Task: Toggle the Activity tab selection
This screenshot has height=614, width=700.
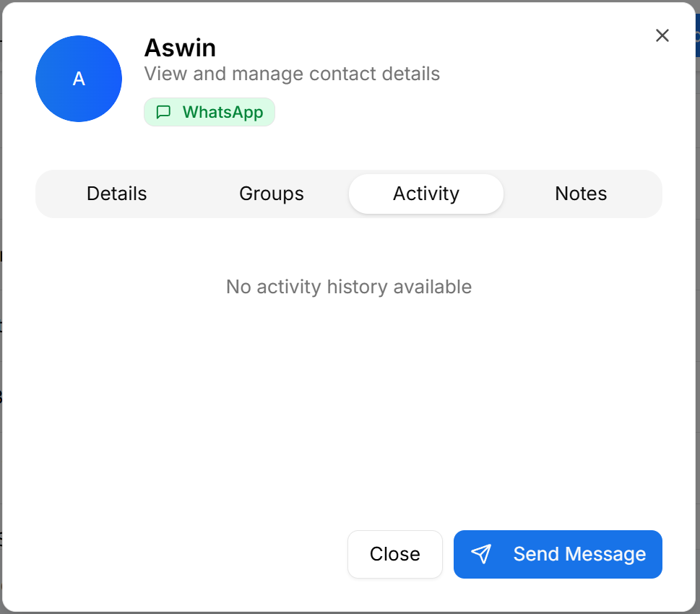Action: click(x=425, y=194)
